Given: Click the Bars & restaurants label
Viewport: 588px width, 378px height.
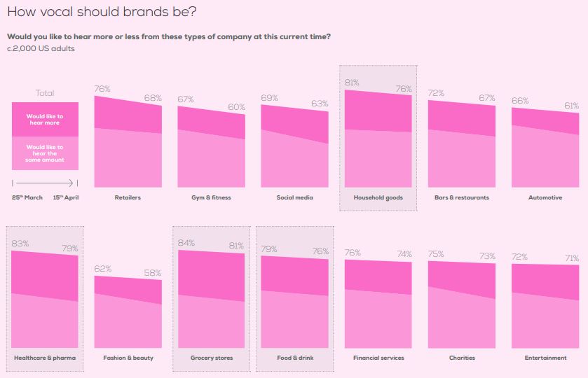Looking at the screenshot, I should tap(462, 197).
